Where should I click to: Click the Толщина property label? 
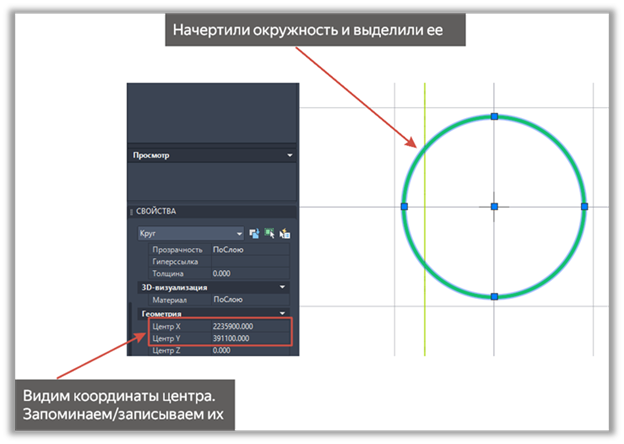click(x=168, y=273)
